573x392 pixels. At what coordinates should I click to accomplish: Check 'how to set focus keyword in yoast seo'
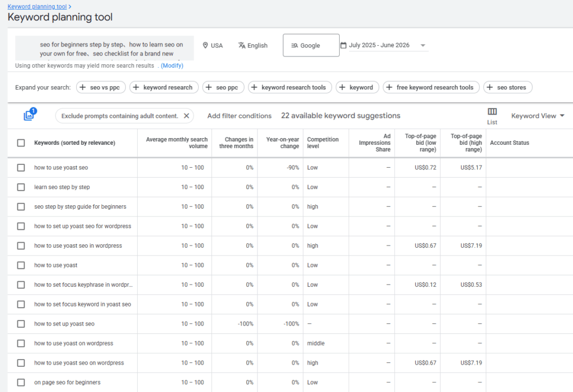coord(21,304)
